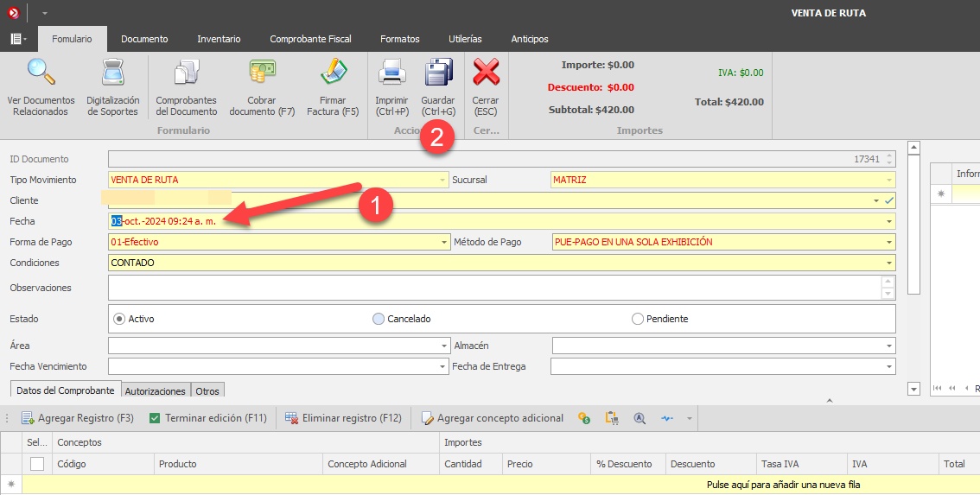Click form scrollbar down arrow

[913, 389]
